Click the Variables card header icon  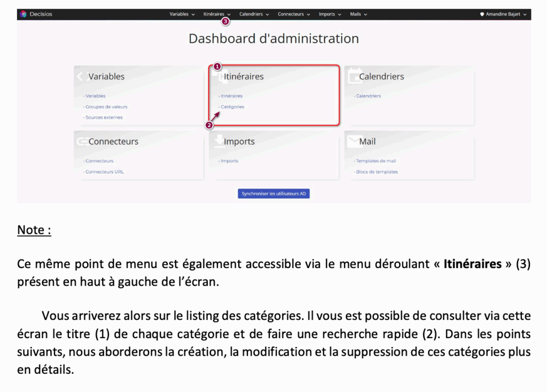[x=81, y=76]
